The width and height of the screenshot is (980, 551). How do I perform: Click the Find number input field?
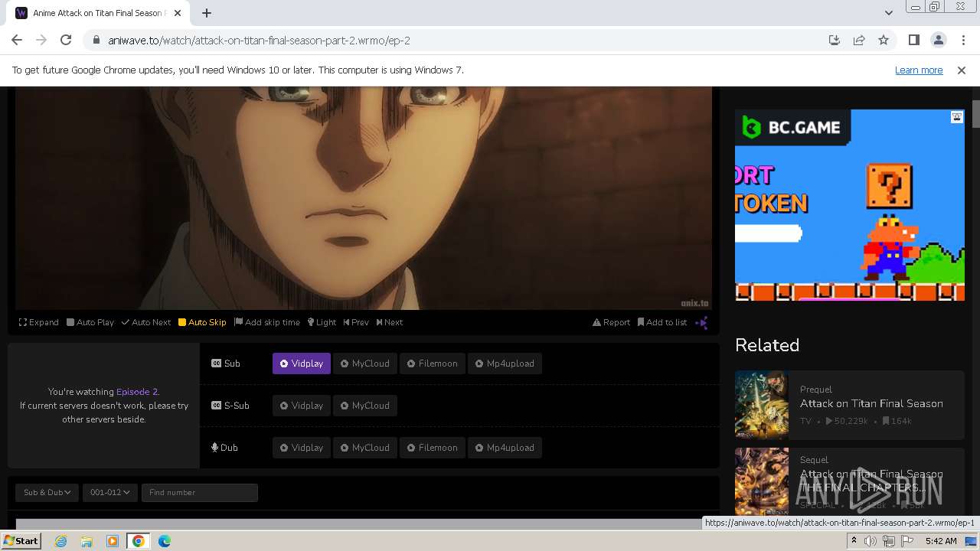200,492
